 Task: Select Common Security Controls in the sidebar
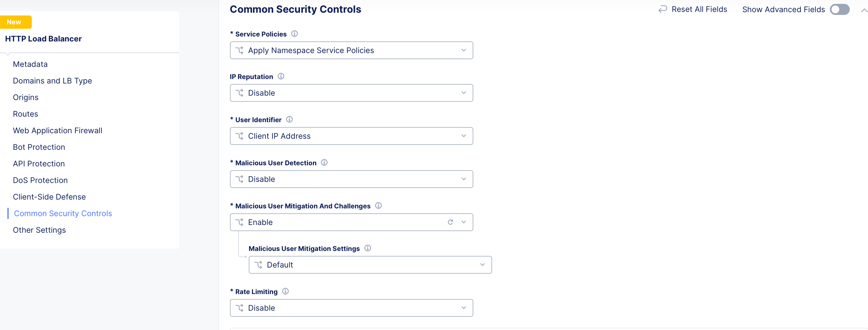[x=63, y=213]
